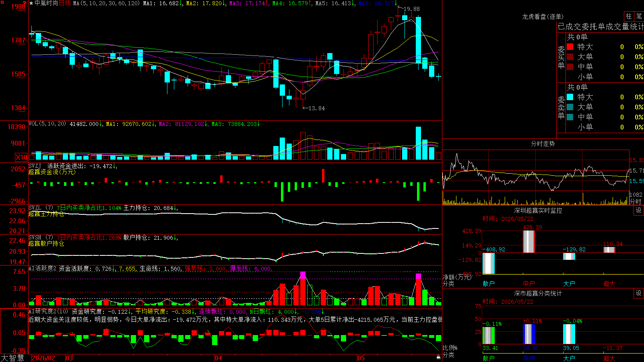Screen dimensions: 644x362
Task: Click the 19.88 high price annotation
Action: [x=411, y=9]
